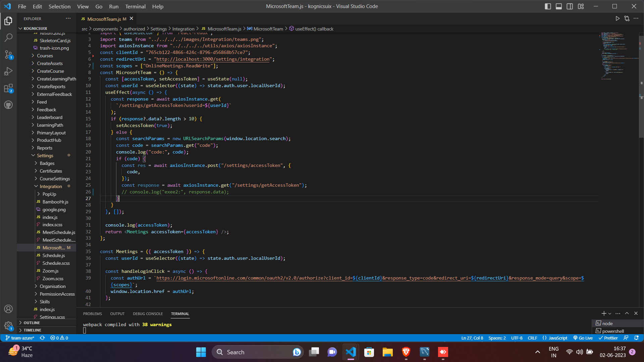644x362 pixels.
Task: Open Source Control view
Action: coord(8,54)
